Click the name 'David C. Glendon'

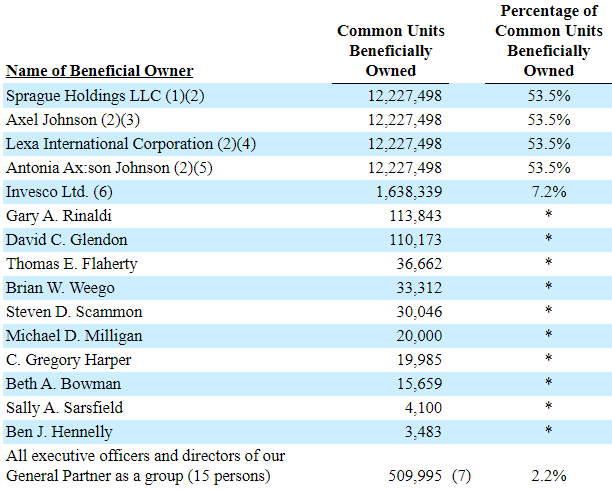[66, 240]
